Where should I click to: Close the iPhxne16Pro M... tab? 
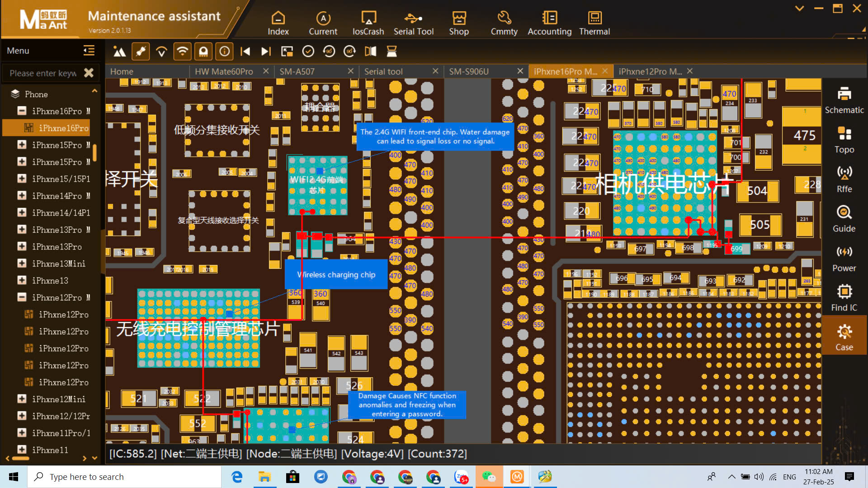[605, 71]
